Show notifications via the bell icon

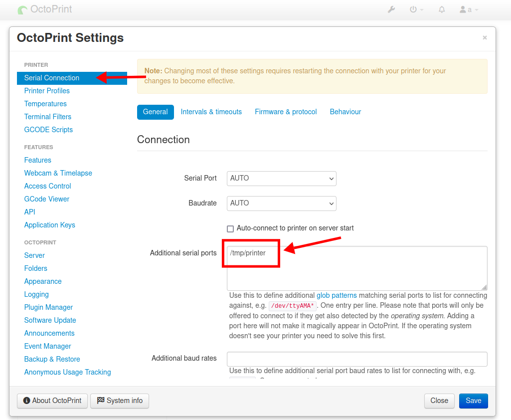[442, 9]
